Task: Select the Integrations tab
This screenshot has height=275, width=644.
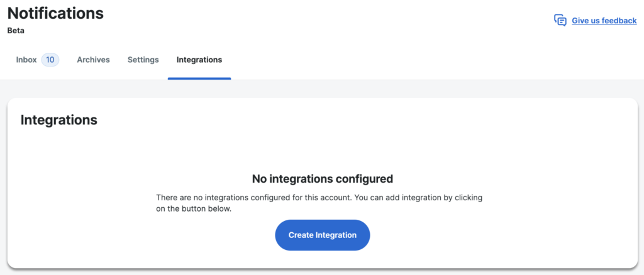Action: 199,60
